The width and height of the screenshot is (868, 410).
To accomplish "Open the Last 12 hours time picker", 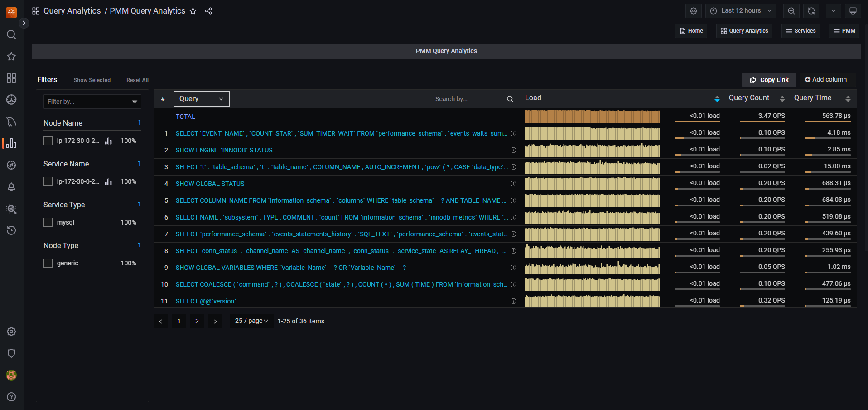I will 741,11.
